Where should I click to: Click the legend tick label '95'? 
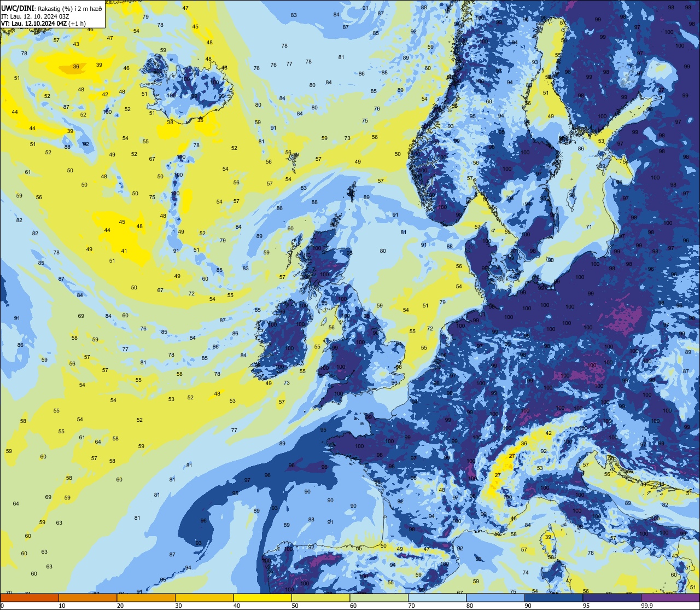pyautogui.click(x=587, y=605)
